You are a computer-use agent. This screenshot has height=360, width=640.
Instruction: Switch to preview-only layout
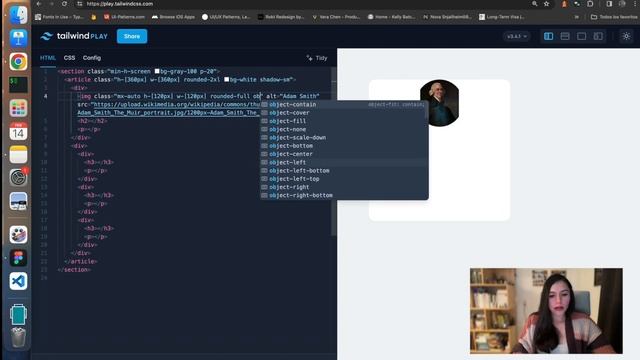[x=581, y=36]
